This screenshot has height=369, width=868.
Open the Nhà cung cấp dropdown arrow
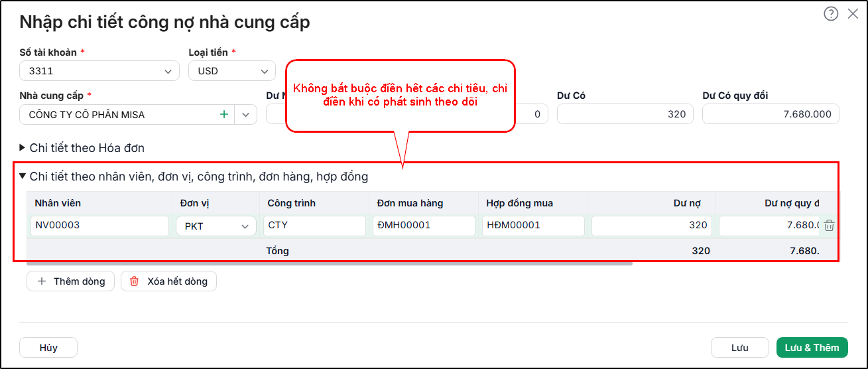pos(246,114)
